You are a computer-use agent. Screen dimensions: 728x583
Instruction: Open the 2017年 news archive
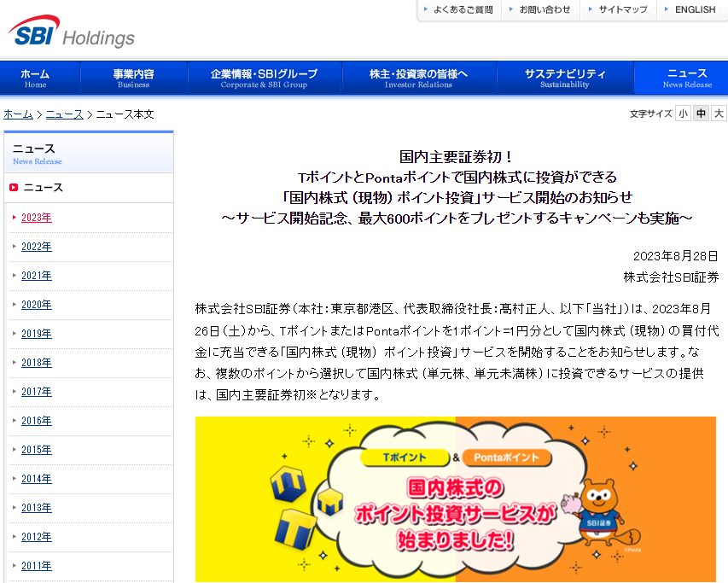(x=36, y=392)
